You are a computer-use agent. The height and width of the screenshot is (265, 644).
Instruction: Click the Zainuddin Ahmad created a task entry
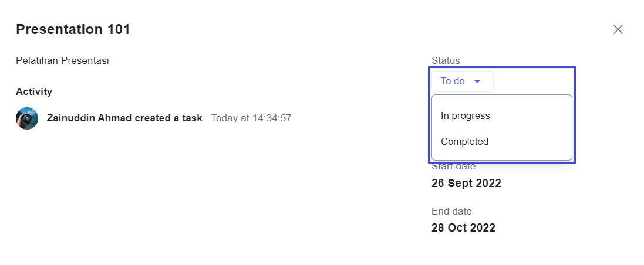pos(124,118)
